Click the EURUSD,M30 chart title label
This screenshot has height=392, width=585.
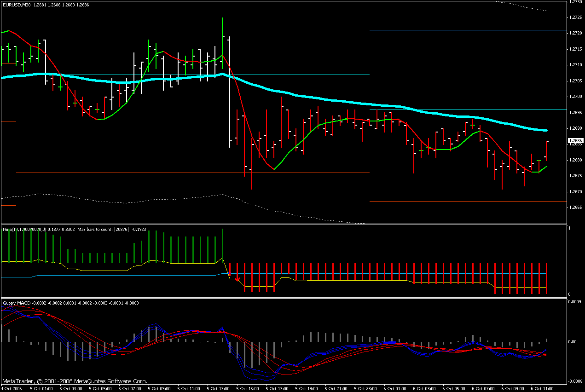pyautogui.click(x=18, y=5)
